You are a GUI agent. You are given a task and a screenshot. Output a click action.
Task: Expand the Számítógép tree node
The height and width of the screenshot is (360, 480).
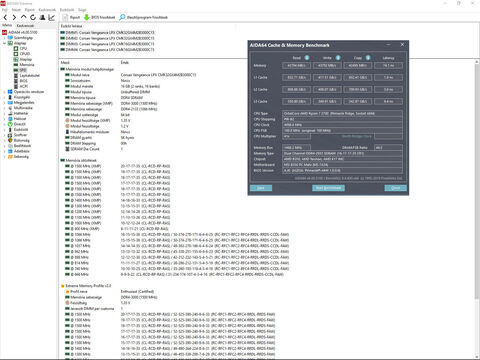click(x=4, y=38)
